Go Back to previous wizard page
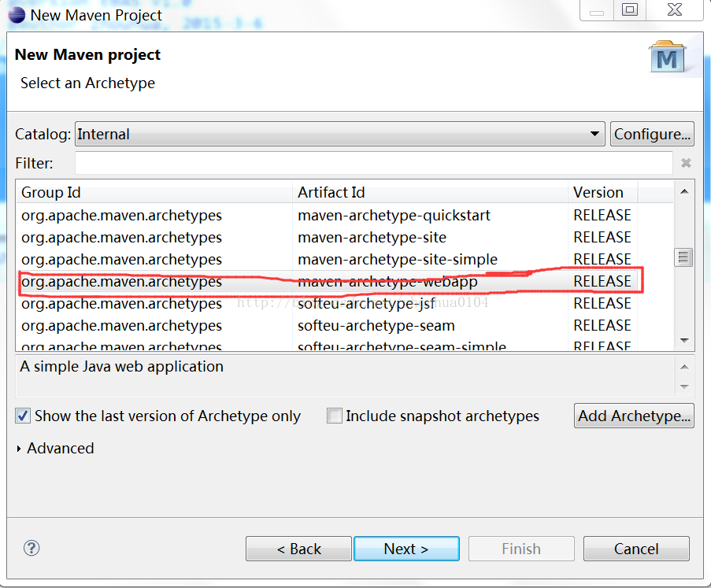The image size is (711, 588). [298, 549]
